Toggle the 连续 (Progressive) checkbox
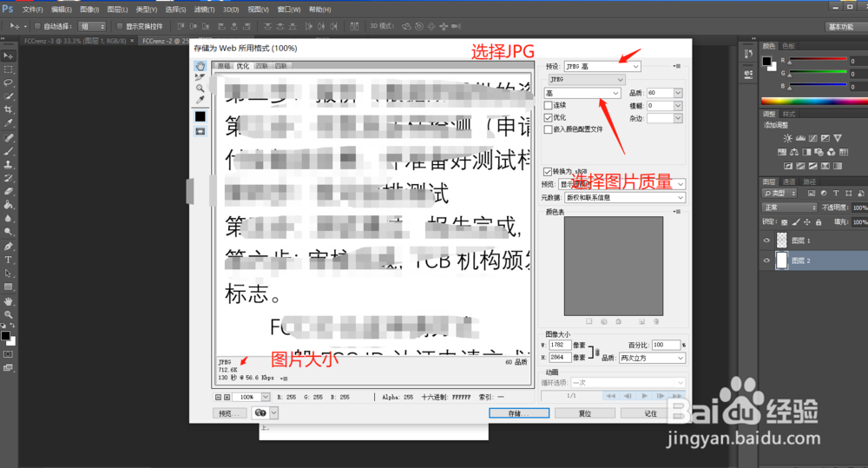The image size is (868, 468). tap(548, 105)
